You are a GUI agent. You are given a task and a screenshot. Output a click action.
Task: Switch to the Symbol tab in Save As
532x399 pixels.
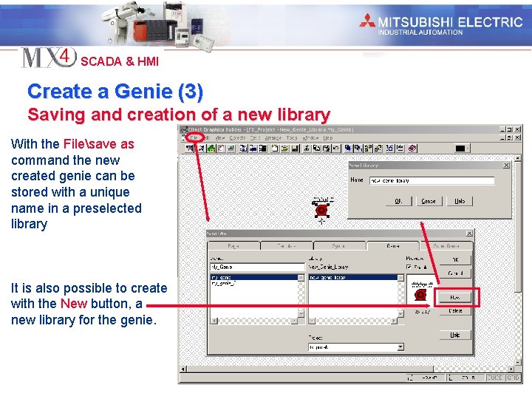[340, 245]
